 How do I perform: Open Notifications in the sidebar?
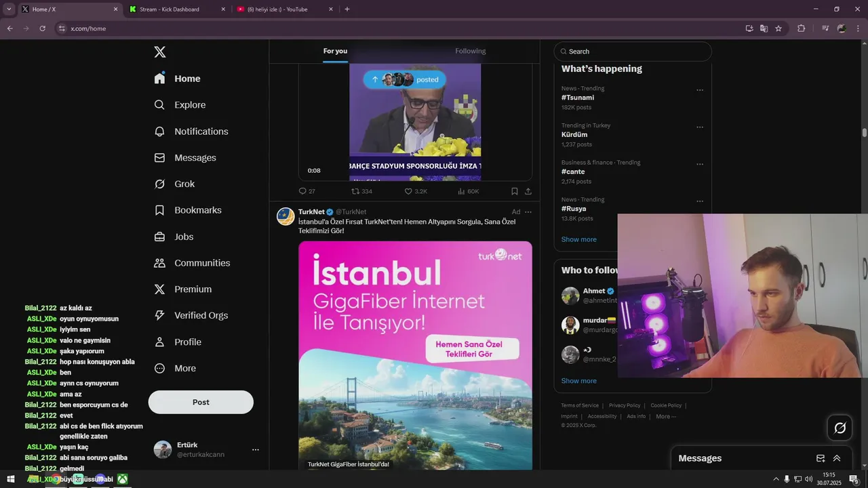[191, 131]
